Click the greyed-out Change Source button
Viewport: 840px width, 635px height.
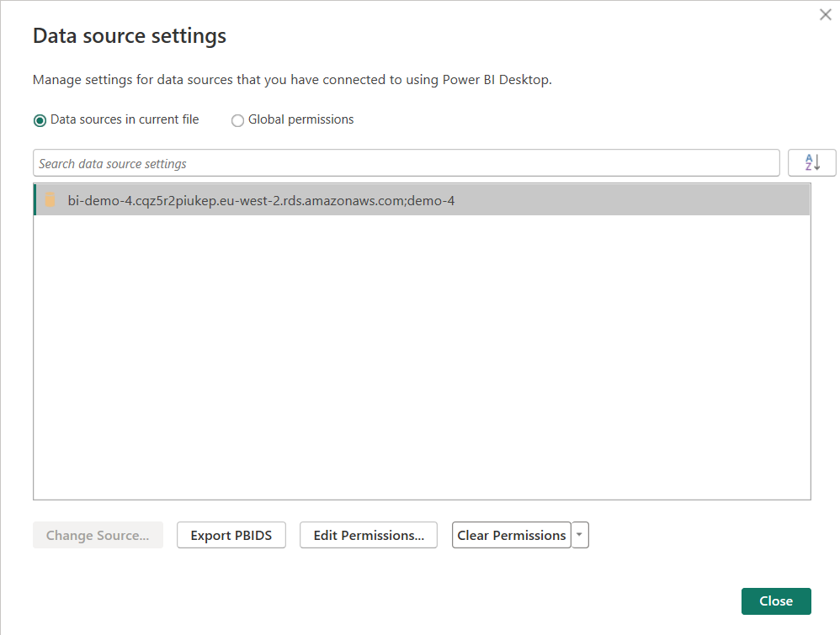click(x=98, y=535)
